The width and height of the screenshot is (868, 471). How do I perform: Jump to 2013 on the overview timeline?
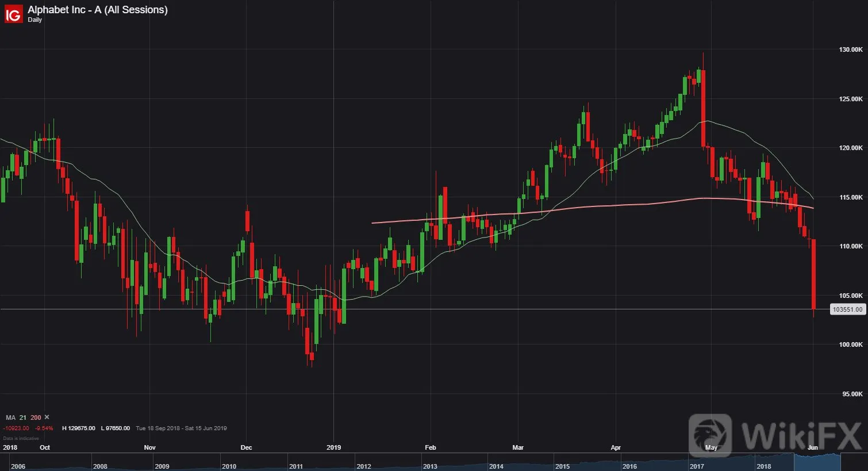(430, 466)
